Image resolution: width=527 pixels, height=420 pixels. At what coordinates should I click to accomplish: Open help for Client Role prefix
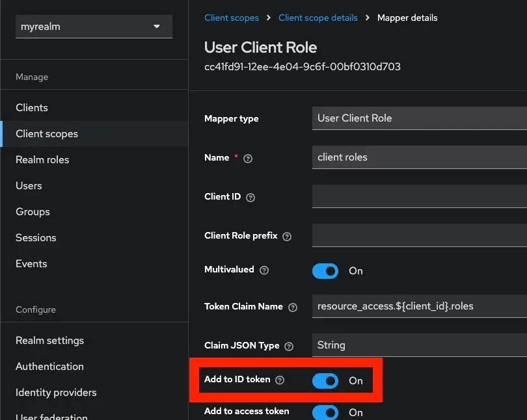tap(286, 236)
